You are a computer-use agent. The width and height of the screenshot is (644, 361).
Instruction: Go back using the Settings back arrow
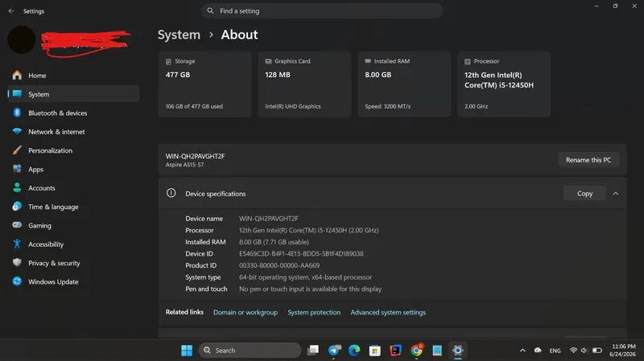coord(11,11)
